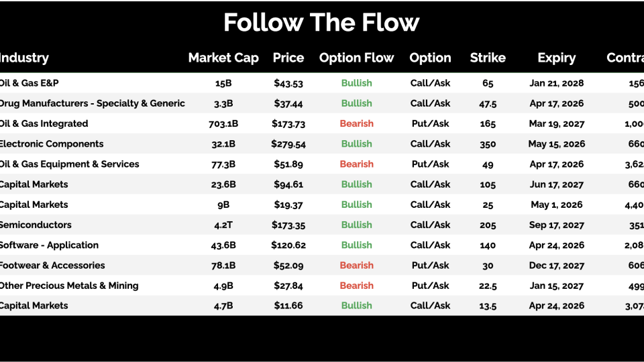644x362 pixels.
Task: Click the Option Flow column header
Action: pyautogui.click(x=356, y=58)
